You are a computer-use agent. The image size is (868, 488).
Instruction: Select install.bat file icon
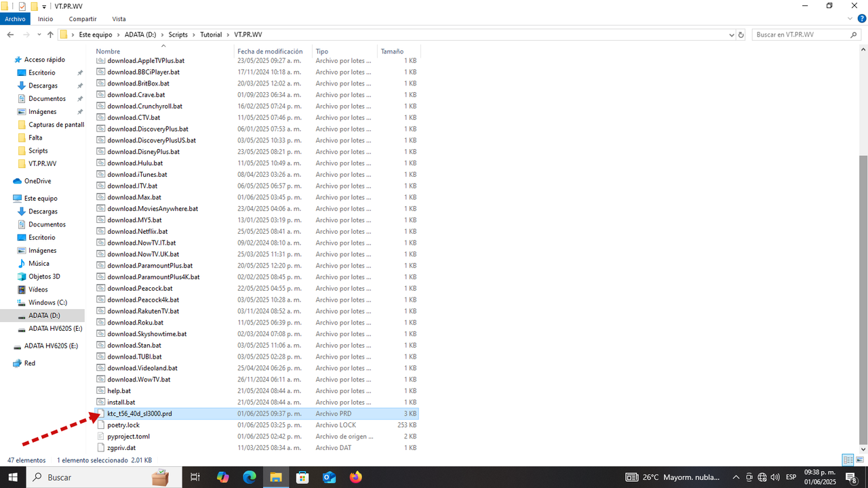(100, 402)
